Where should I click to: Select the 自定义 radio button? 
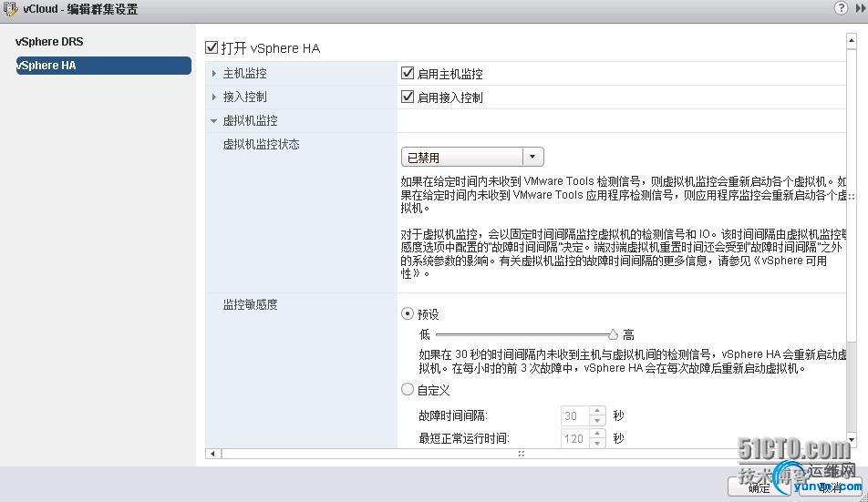click(408, 389)
